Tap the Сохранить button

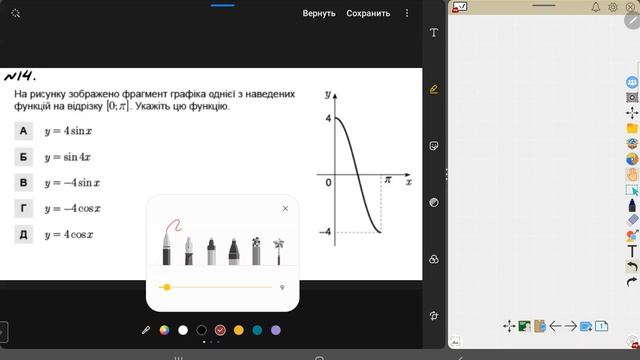point(368,13)
